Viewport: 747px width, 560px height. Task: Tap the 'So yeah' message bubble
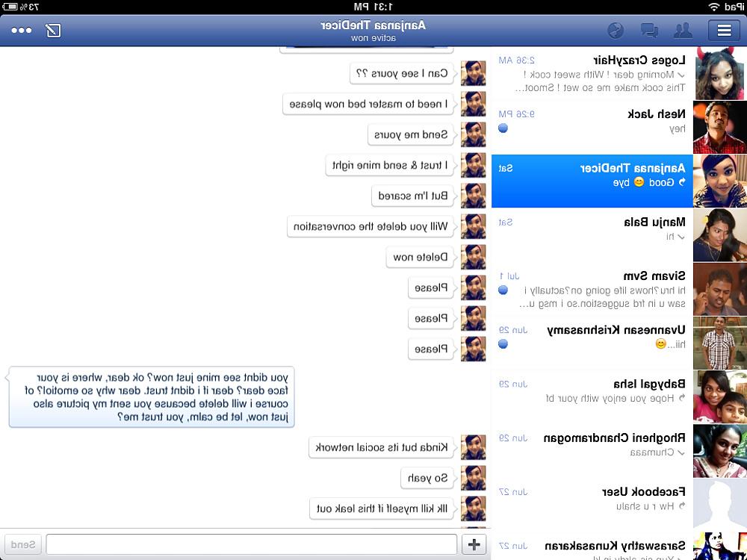tap(427, 478)
